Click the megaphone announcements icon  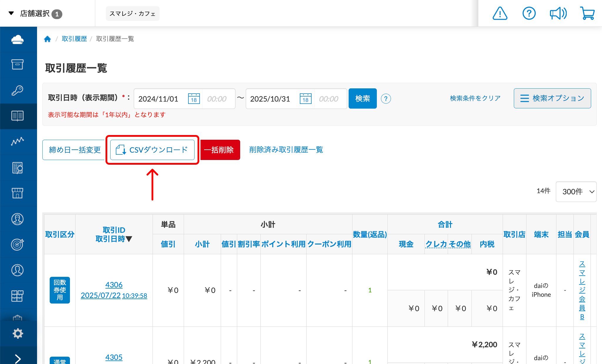point(558,14)
